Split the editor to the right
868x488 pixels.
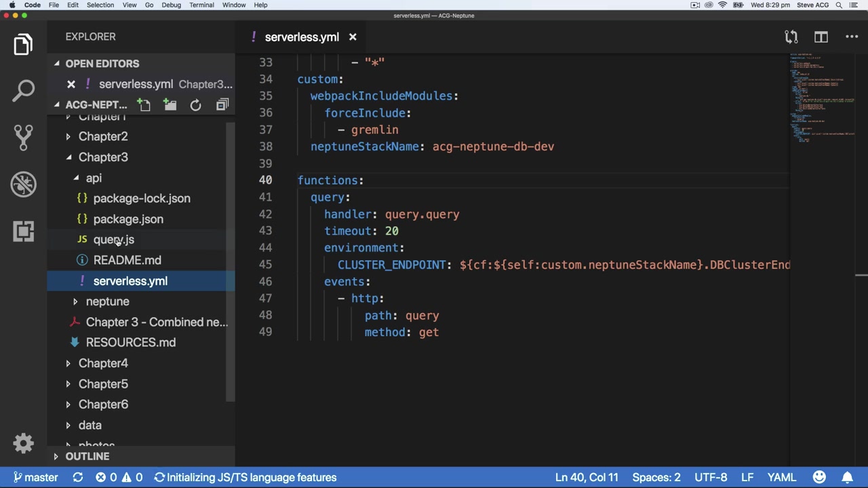[821, 37]
